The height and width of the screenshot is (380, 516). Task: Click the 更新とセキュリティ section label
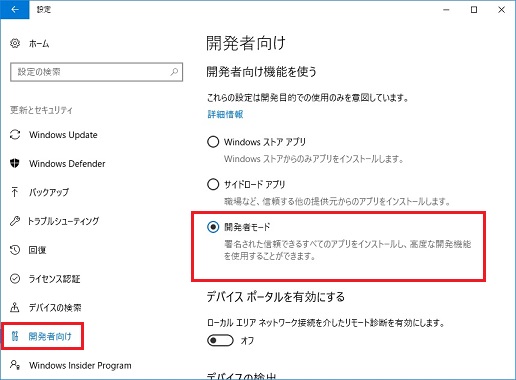tap(41, 110)
